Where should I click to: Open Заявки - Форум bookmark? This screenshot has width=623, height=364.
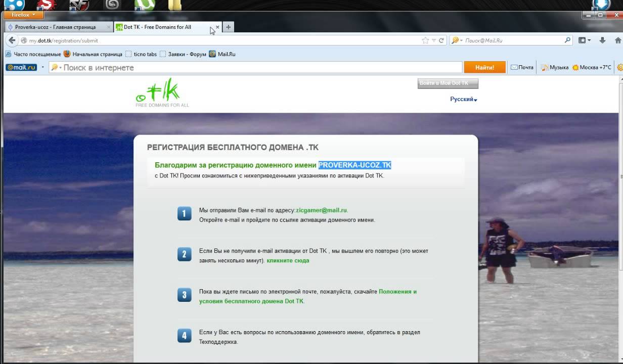183,54
